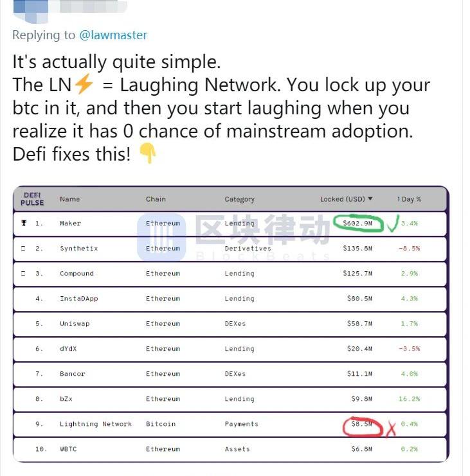This screenshot has height=476, width=470.
Task: Click the small square icon beside Synthetix rank
Action: (x=24, y=249)
